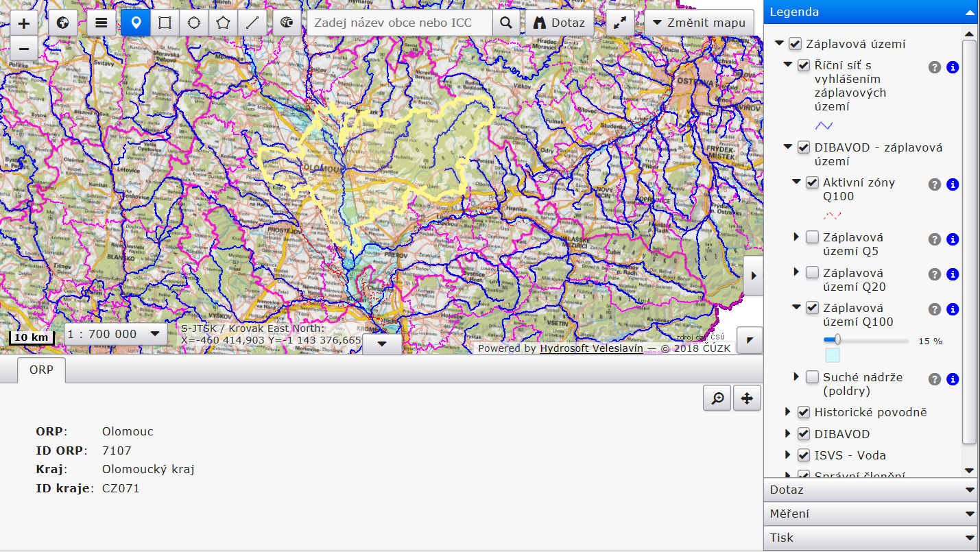
Task: Open help for Záplavová území Q20
Action: click(x=934, y=274)
